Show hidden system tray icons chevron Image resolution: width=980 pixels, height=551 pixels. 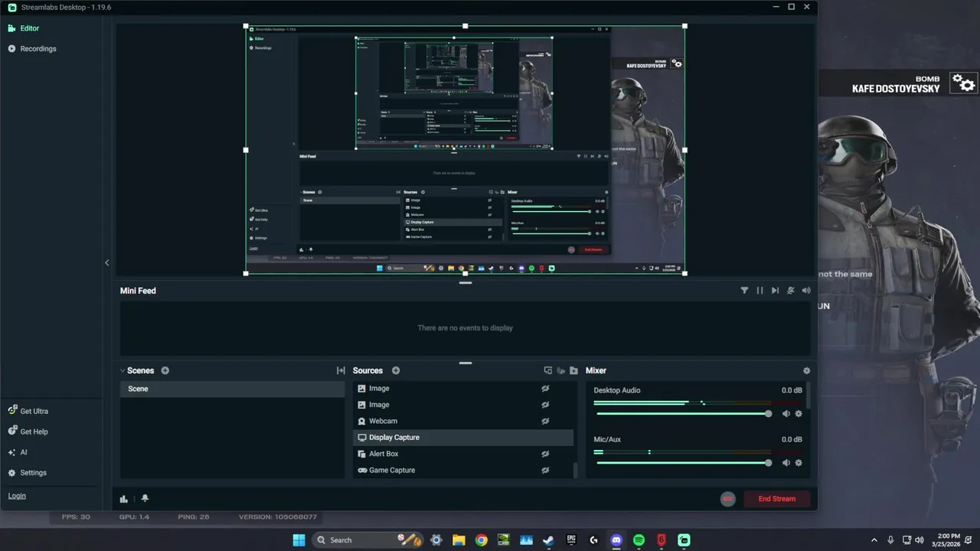tap(874, 540)
